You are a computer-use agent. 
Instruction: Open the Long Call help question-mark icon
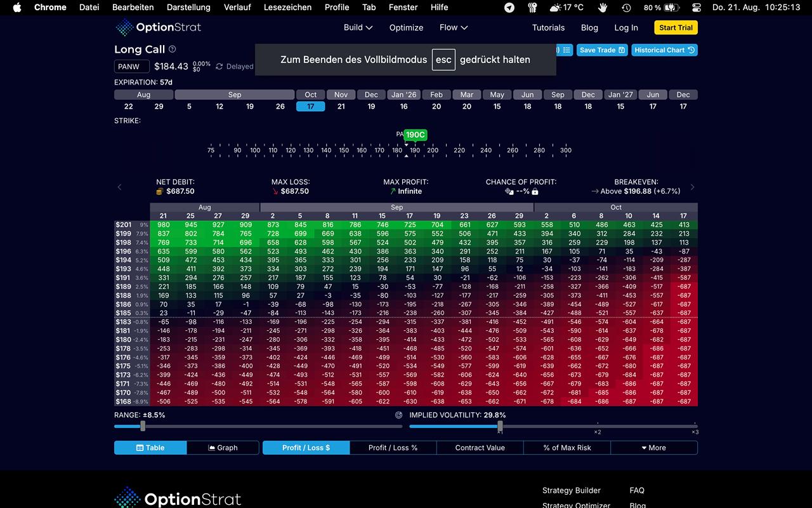(x=173, y=50)
